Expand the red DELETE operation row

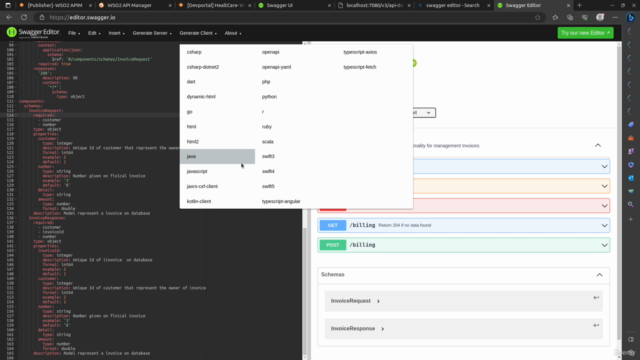511,206
